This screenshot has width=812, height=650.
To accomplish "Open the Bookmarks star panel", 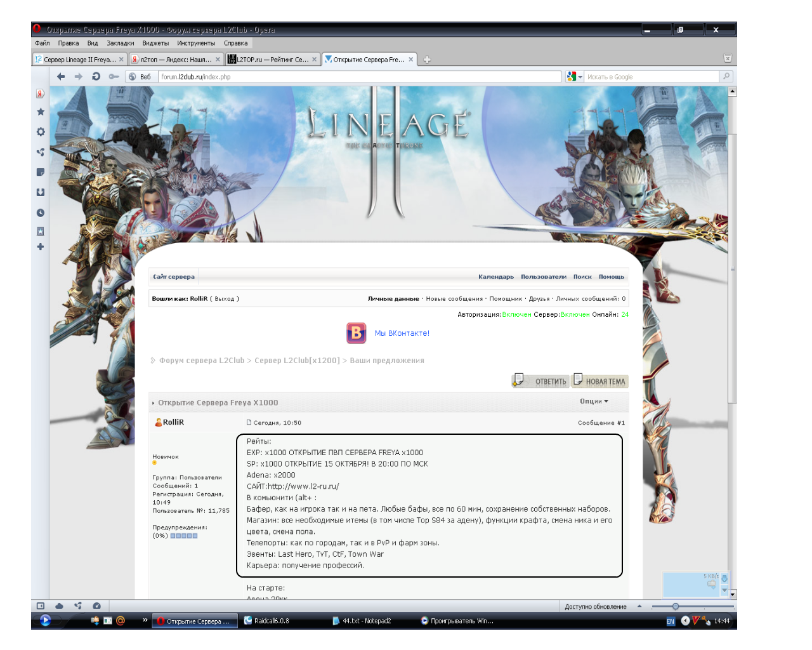I will tap(41, 112).
